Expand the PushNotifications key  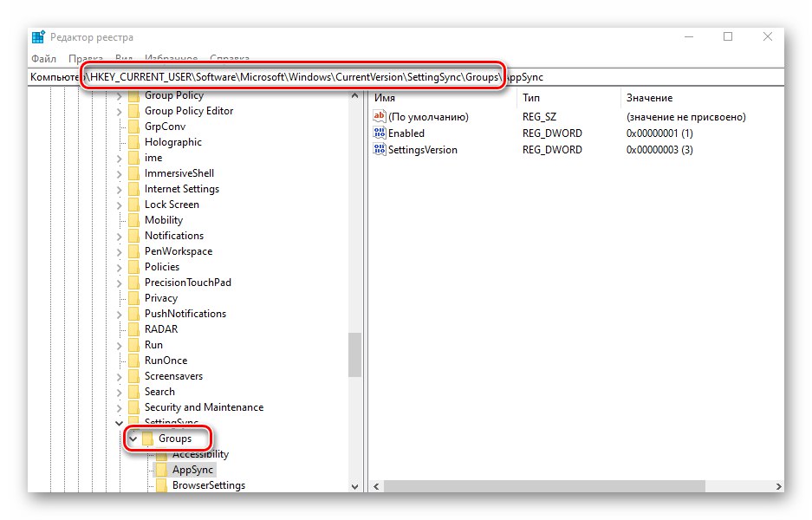click(119, 314)
